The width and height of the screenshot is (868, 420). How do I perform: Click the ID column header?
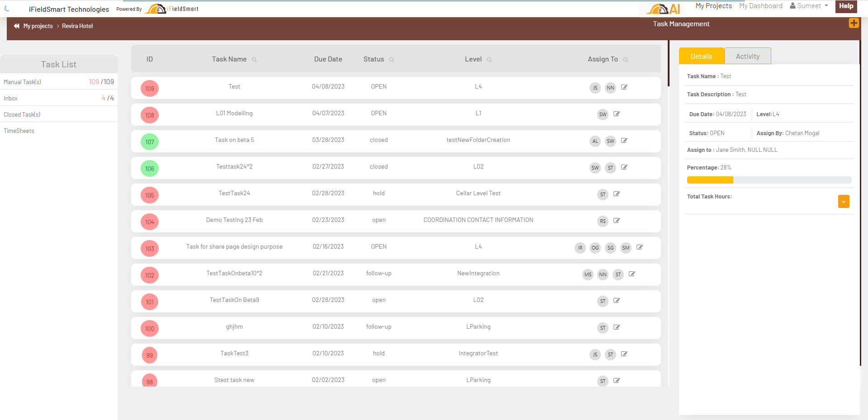[x=150, y=59]
